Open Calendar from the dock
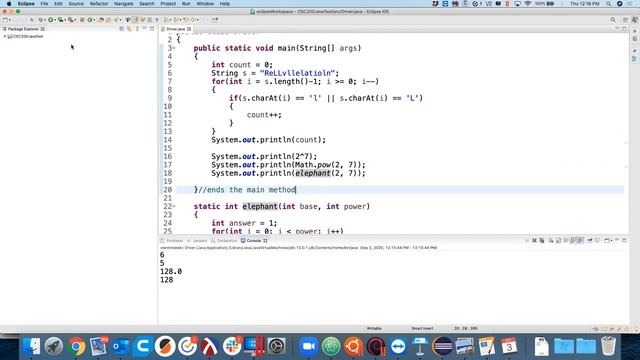Image resolution: width=640 pixels, height=360 pixels. coord(509,347)
